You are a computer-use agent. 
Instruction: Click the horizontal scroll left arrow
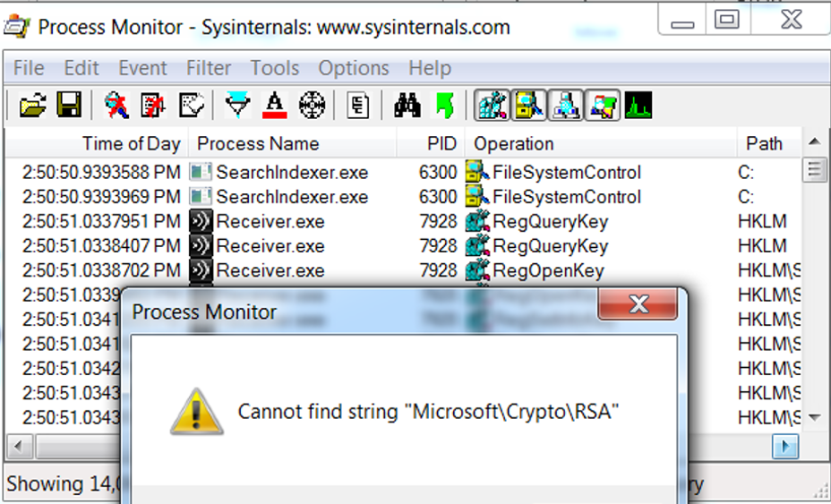pos(19,446)
